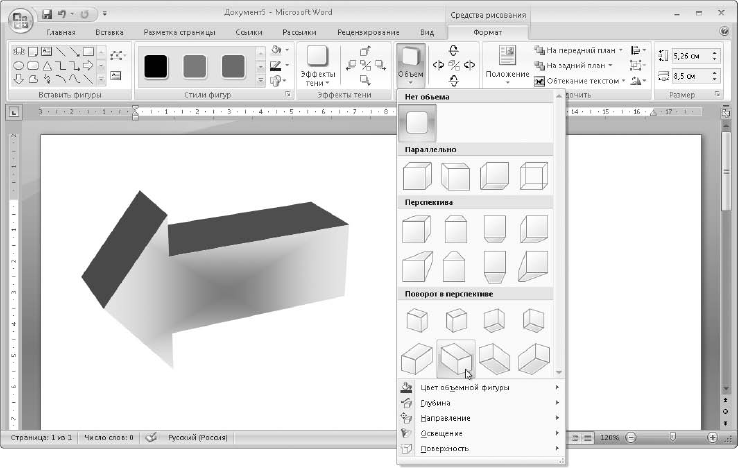This screenshot has height=468, width=738.
Task: Open the Рассылки tab
Action: pos(299,32)
